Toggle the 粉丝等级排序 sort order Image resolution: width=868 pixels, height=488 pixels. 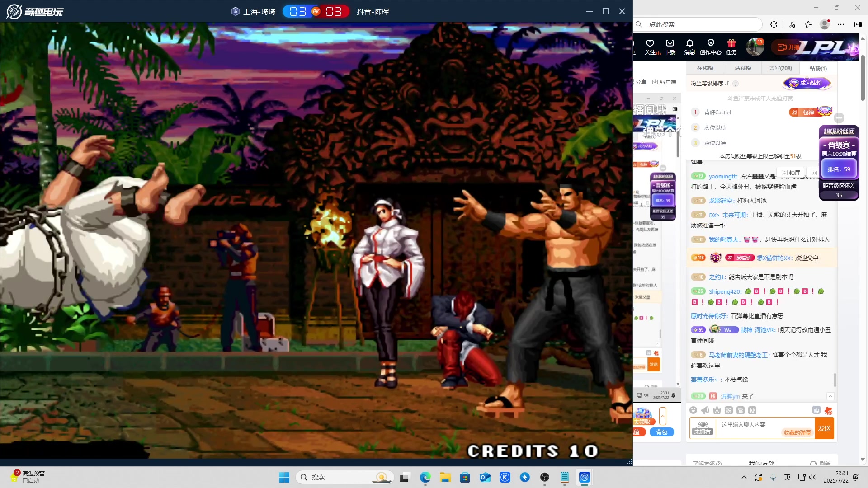[710, 83]
